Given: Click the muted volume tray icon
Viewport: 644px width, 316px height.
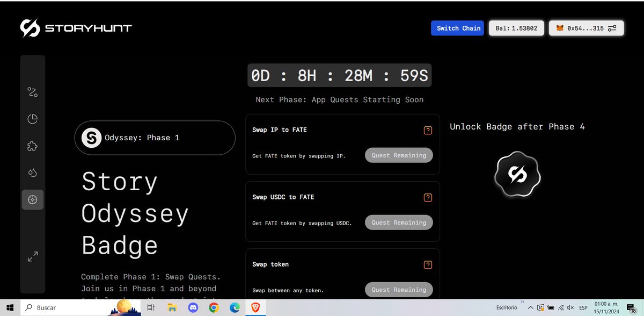Looking at the screenshot, I should pyautogui.click(x=570, y=308).
